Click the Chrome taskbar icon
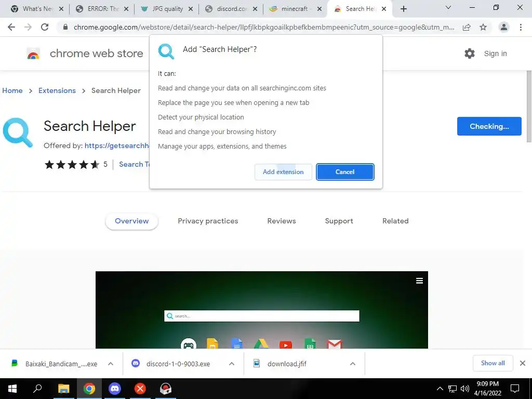The width and height of the screenshot is (532, 399). click(x=89, y=389)
